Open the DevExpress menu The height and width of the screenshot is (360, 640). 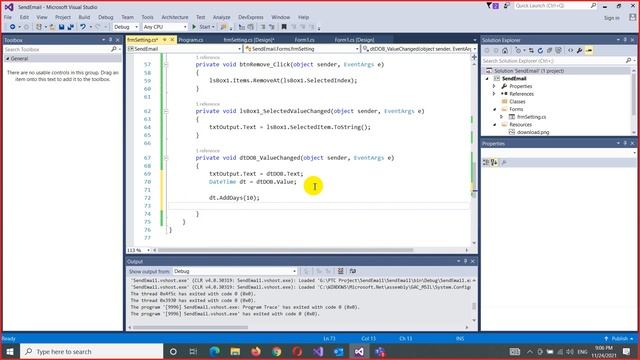tap(251, 17)
